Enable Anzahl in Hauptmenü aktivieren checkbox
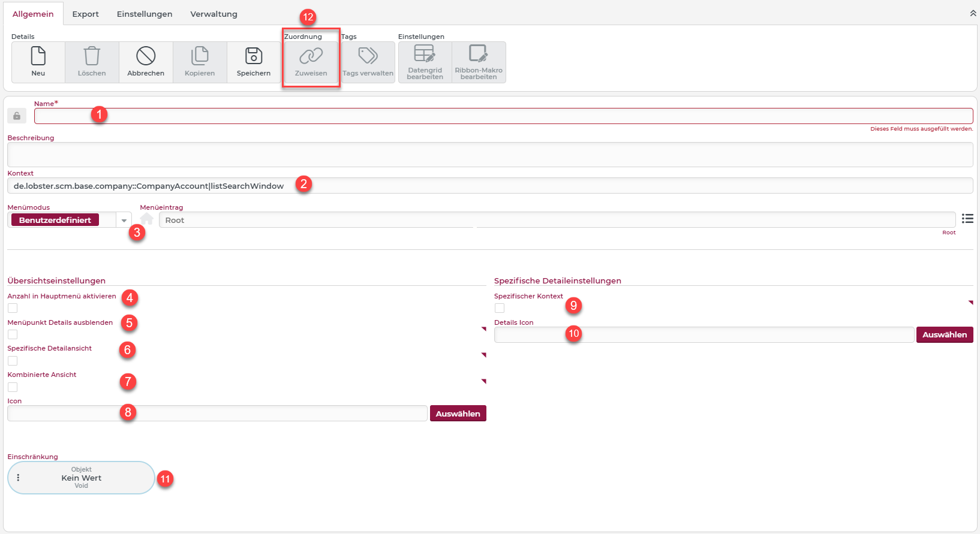Viewport: 980px width, 534px height. click(13, 308)
